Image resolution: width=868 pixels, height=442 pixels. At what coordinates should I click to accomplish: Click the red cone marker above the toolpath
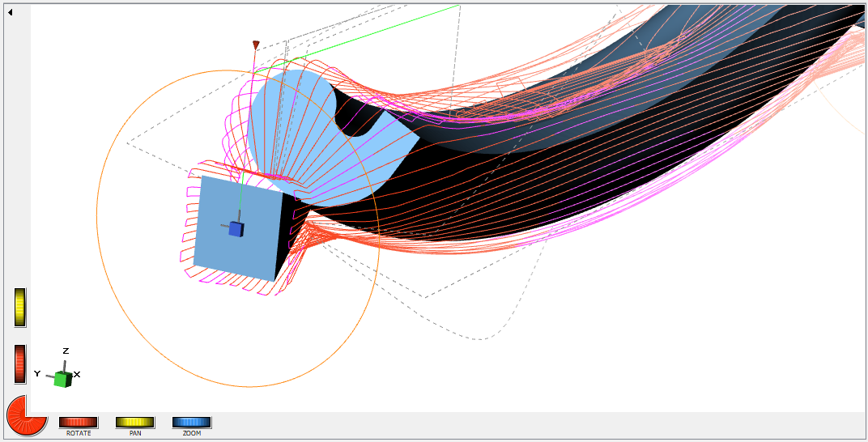tap(256, 45)
